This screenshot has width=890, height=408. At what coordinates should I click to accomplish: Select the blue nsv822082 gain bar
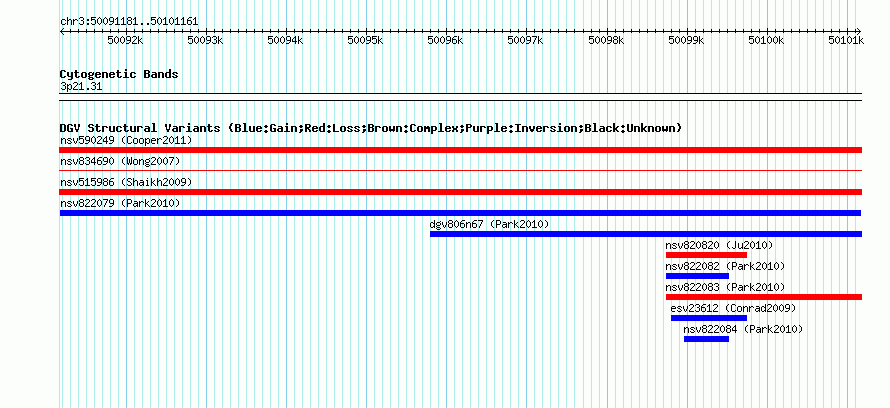point(697,276)
